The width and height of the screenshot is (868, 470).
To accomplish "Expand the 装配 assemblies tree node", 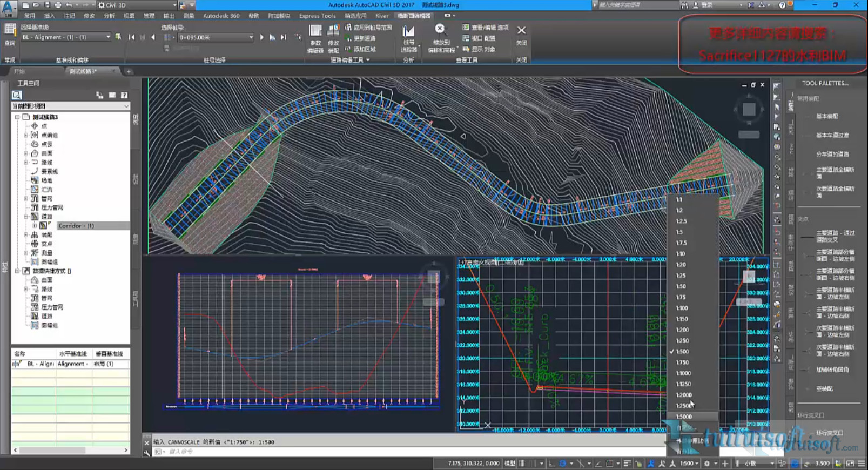I will (26, 235).
